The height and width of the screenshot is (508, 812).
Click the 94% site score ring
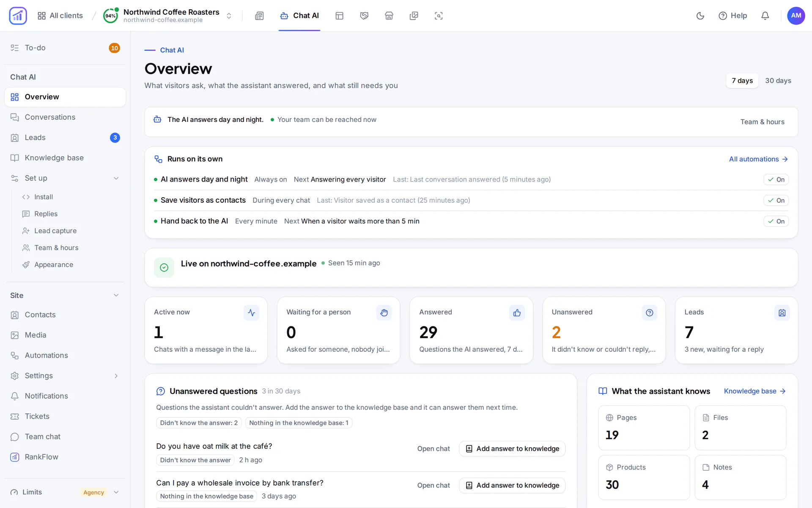(110, 16)
